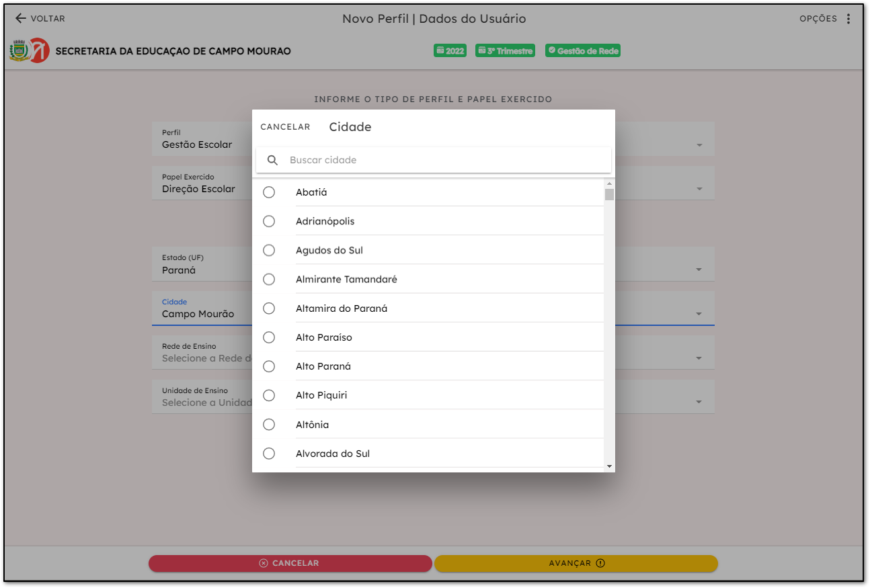Screen dimensions: 870x588
Task: Select the Almirante Tamandaré radio button
Action: pos(269,279)
